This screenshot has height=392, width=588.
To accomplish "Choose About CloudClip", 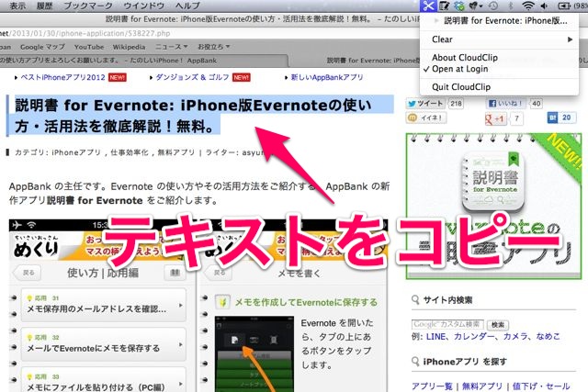I will pyautogui.click(x=465, y=57).
